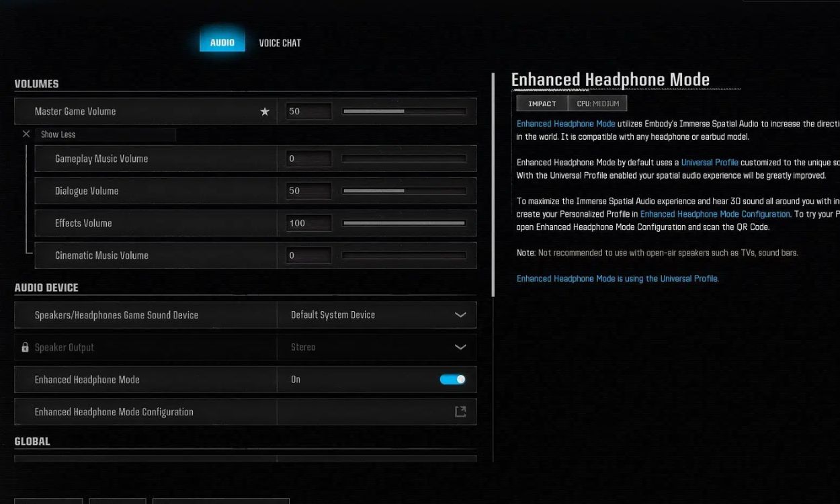This screenshot has width=840, height=504.
Task: Click the Enhanced Headphone Mode hyperlink in description
Action: tap(565, 124)
